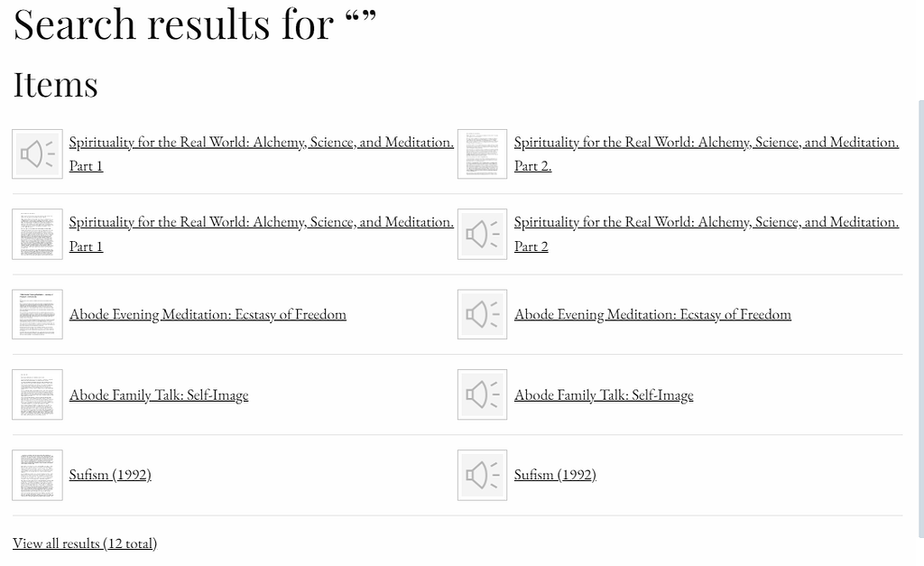Open Abode Family Talk: Self-Image link beside audio icon
The image size is (924, 566).
pos(604,394)
